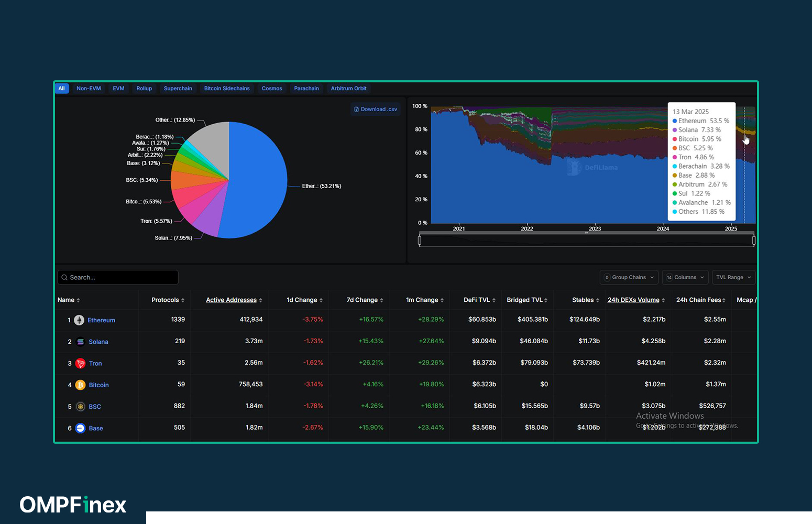Click Base 1m change +23.44%
The height and width of the screenshot is (524, 812).
(x=431, y=428)
